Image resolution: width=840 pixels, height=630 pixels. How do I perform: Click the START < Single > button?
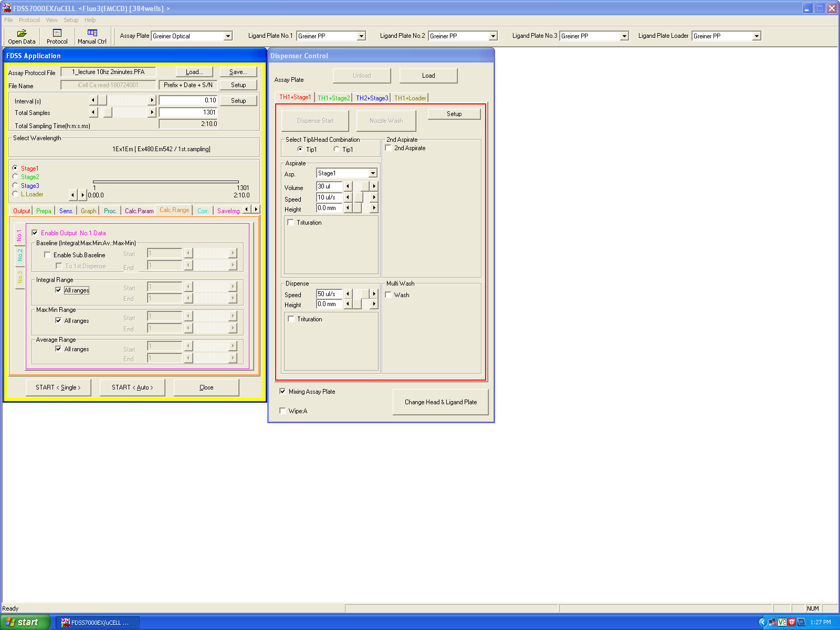pyautogui.click(x=58, y=387)
